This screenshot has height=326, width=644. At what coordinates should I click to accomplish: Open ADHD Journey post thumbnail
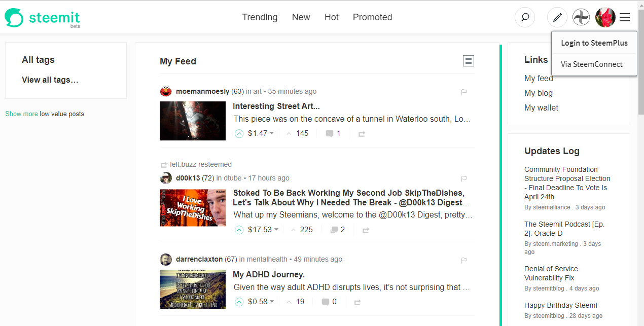point(193,289)
